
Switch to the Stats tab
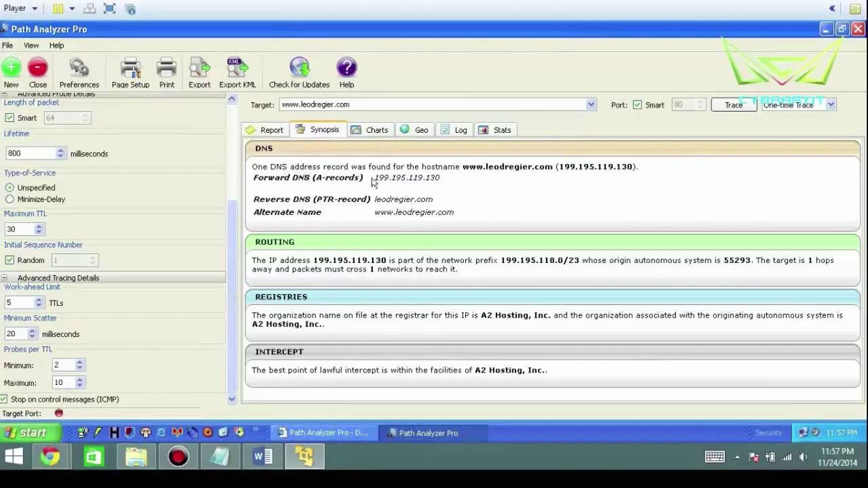[495, 129]
